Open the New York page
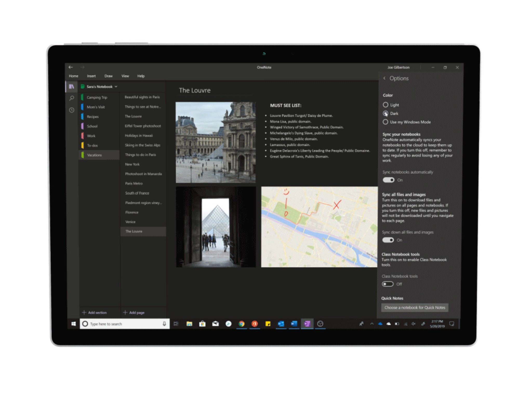532x399 pixels. pyautogui.click(x=143, y=164)
